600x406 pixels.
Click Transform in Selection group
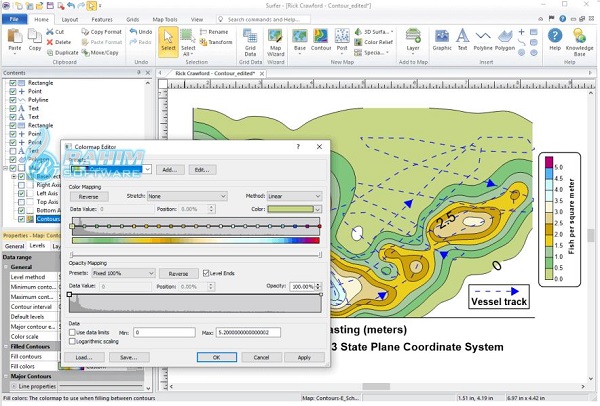tap(216, 42)
